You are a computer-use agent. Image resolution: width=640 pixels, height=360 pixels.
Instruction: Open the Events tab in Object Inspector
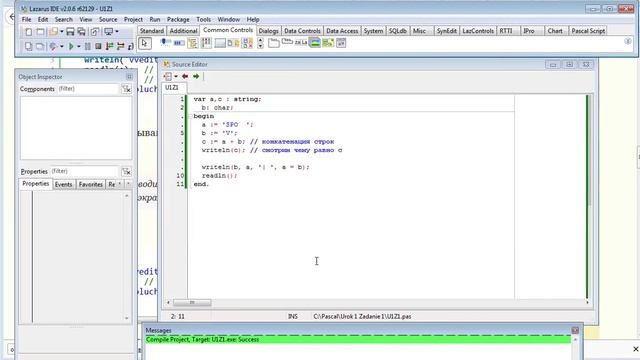click(63, 184)
